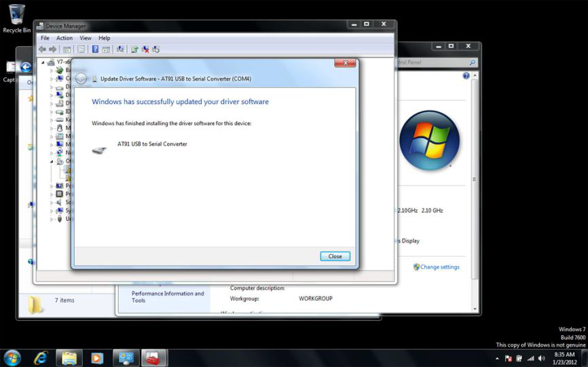Viewport: 588px width, 367px height.
Task: Click the Change settings link
Action: (439, 267)
